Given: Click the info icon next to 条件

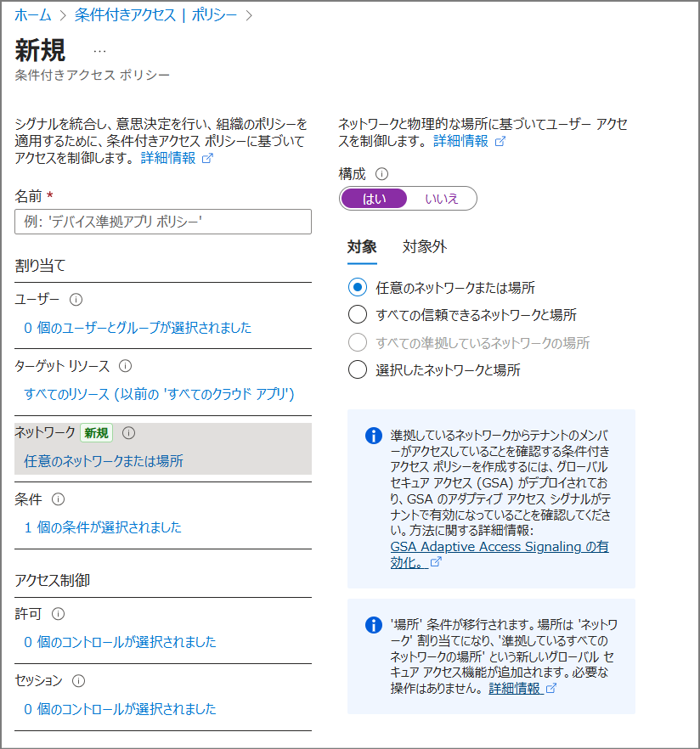Looking at the screenshot, I should pos(58,499).
